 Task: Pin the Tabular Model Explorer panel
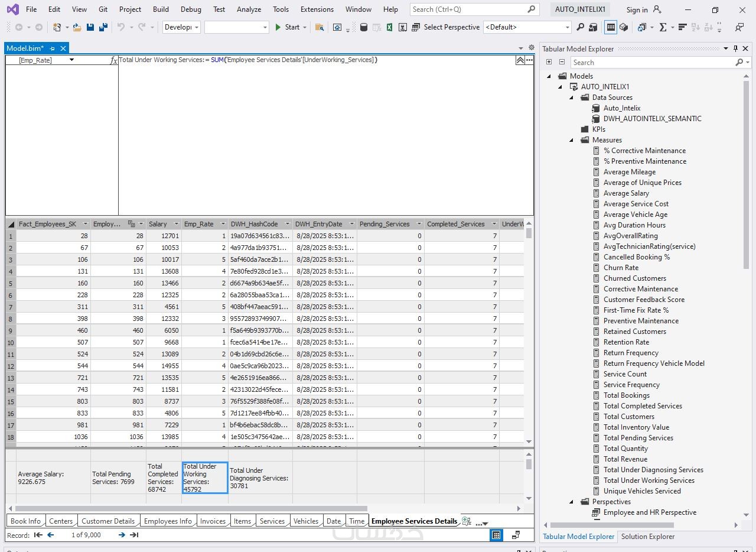[735, 49]
